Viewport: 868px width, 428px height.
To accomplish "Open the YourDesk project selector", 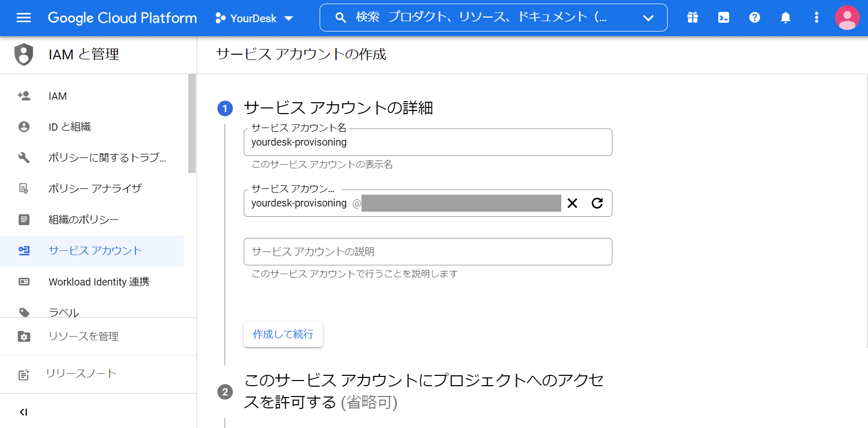I will (254, 18).
